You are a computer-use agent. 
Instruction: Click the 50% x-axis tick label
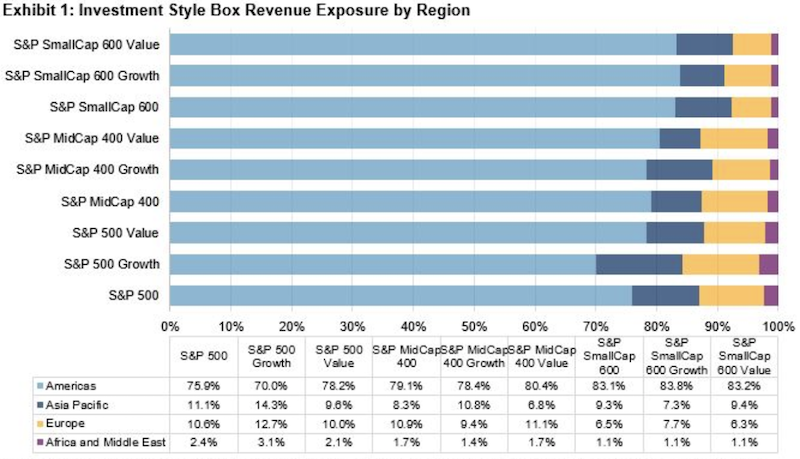pyautogui.click(x=474, y=326)
